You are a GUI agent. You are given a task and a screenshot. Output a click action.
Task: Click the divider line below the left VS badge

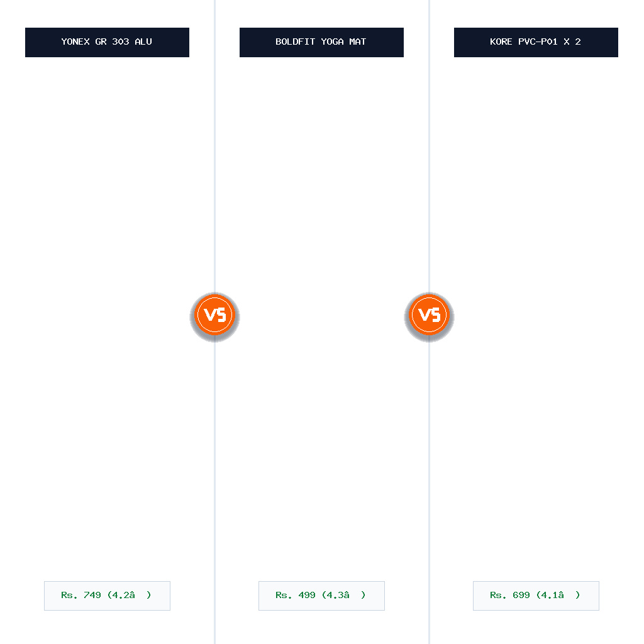pyautogui.click(x=215, y=493)
